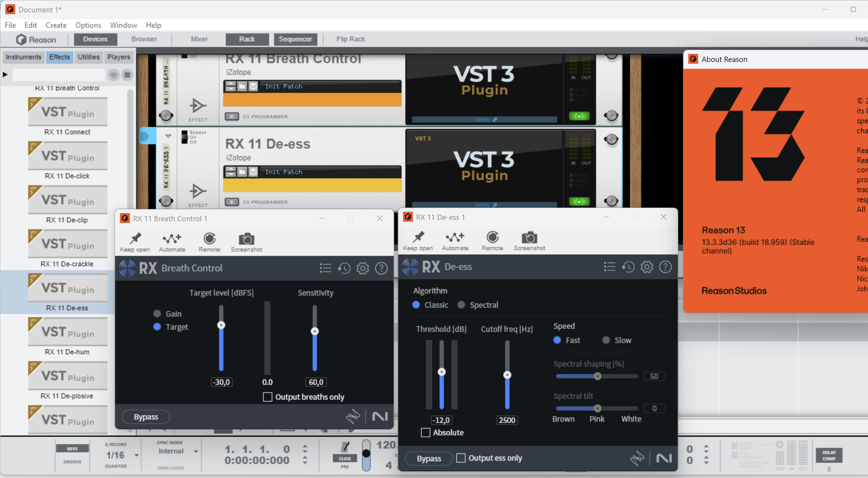This screenshot has width=868, height=478.
Task: Click Automate icon in De-ess window
Action: coord(455,238)
